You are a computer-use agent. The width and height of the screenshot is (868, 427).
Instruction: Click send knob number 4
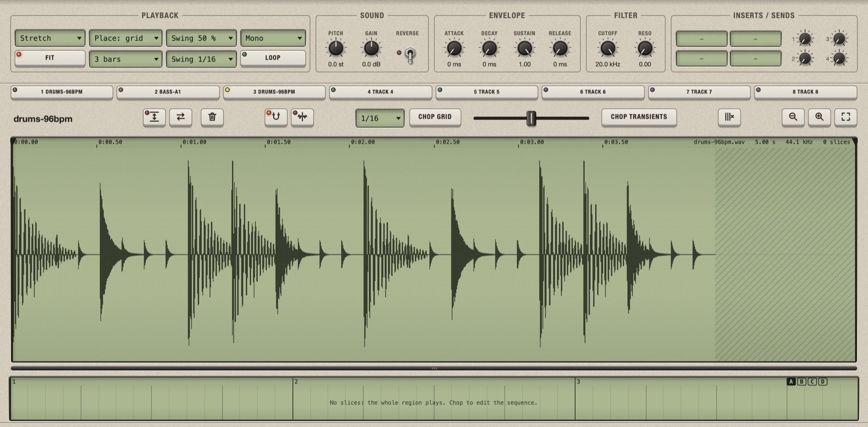pyautogui.click(x=839, y=59)
